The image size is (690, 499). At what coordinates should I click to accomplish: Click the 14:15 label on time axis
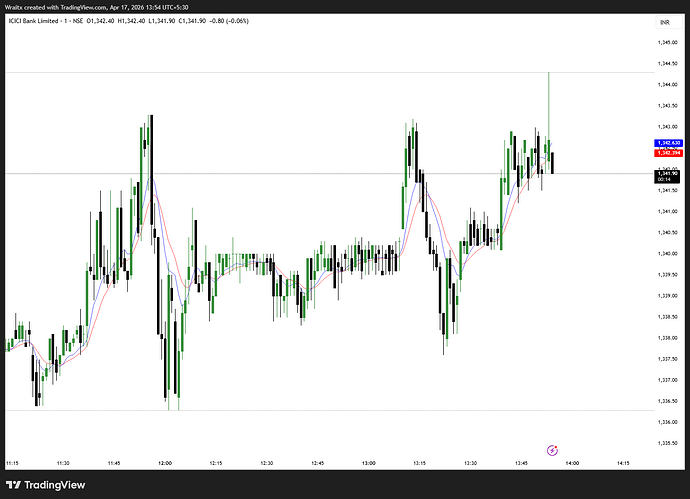click(622, 464)
